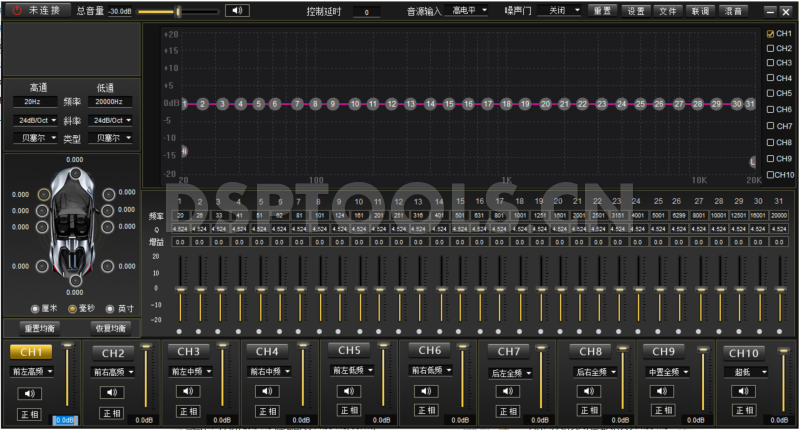Open the 设置 settings button
This screenshot has width=800, height=430.
pos(635,11)
